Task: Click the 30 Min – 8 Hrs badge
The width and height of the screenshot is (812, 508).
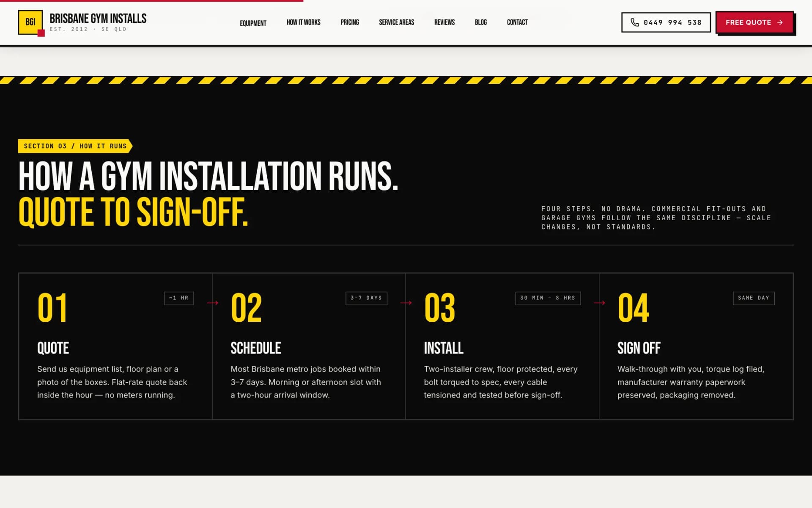Action: [548, 298]
